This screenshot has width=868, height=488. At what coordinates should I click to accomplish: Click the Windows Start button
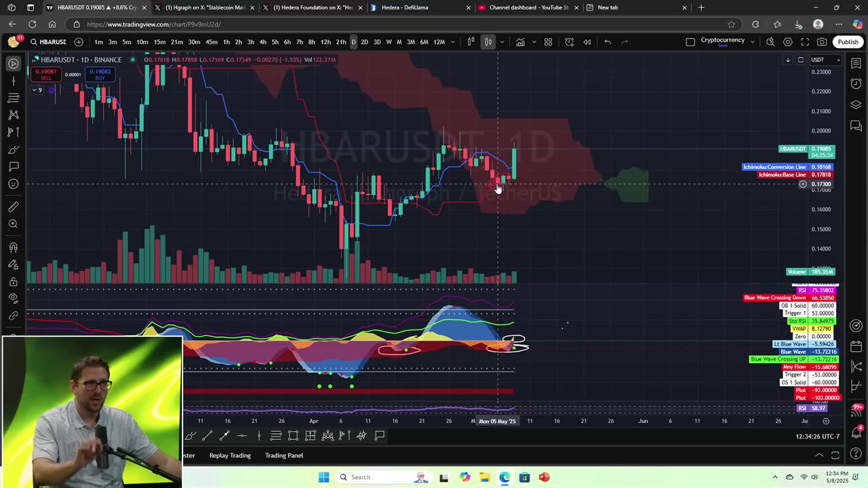(x=324, y=477)
